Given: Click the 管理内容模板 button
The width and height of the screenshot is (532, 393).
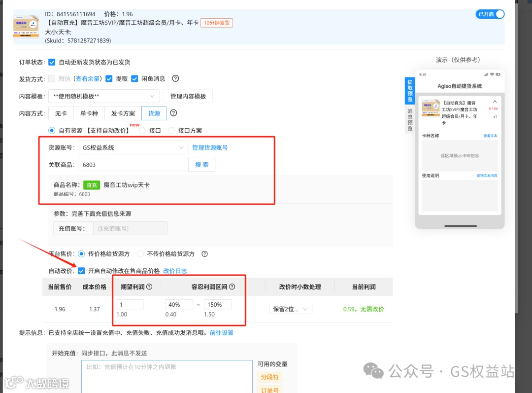Looking at the screenshot, I should [188, 96].
